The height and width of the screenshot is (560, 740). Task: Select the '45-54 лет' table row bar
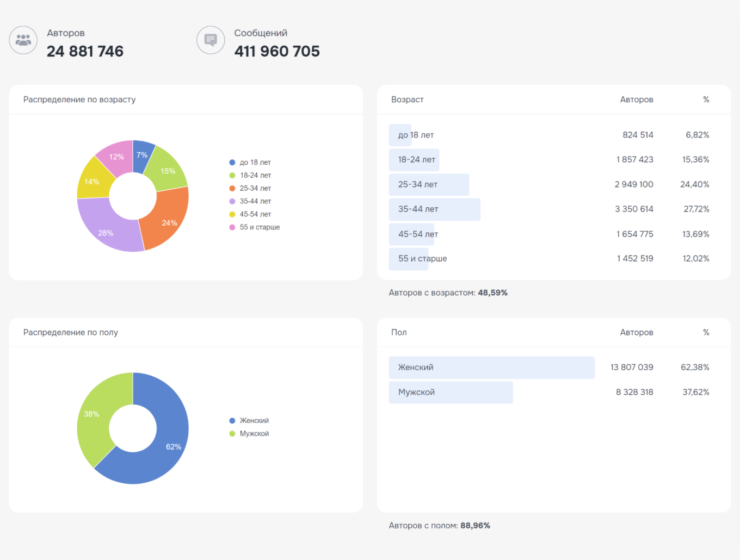[x=411, y=234]
